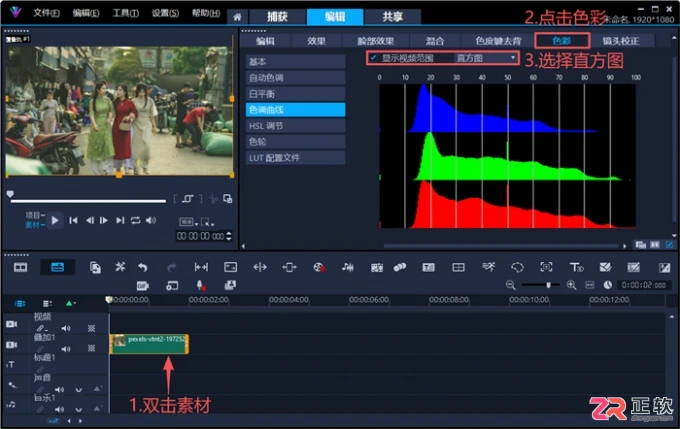This screenshot has width=680, height=429.
Task: Mute the video track audio
Action: (66, 328)
